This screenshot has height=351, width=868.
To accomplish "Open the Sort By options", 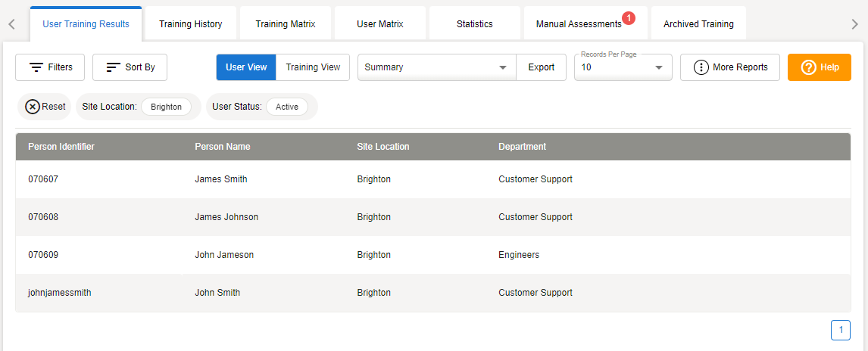I will click(130, 67).
